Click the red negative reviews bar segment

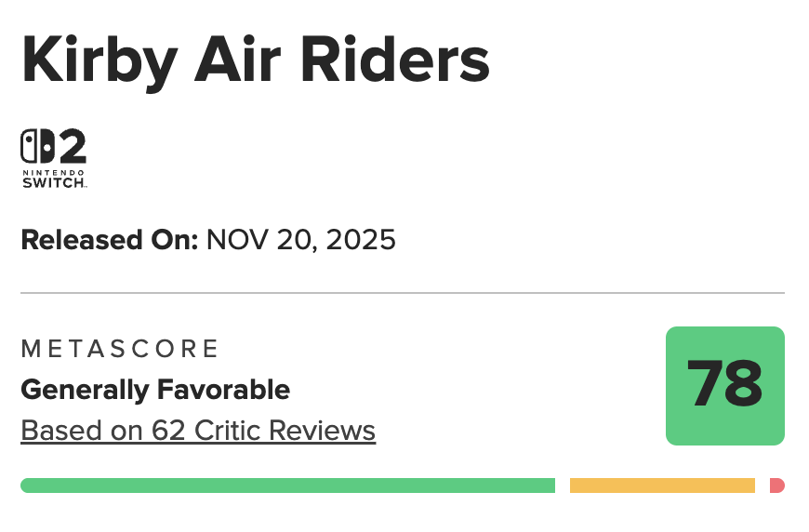point(776,485)
